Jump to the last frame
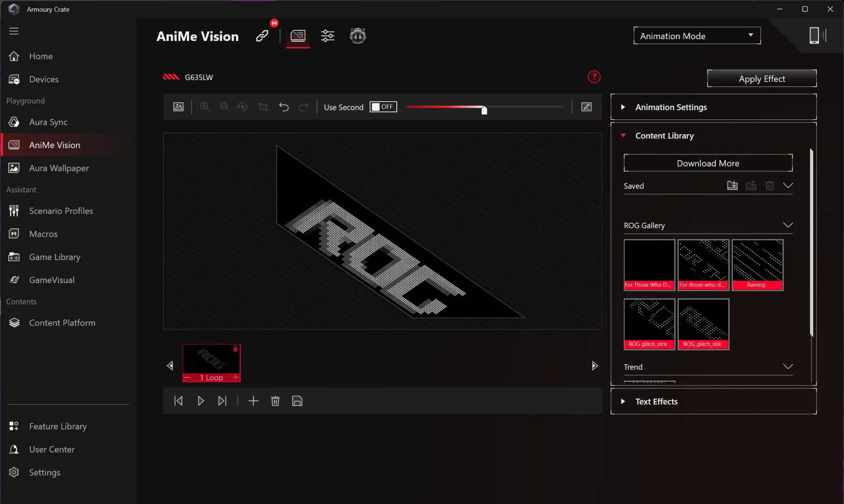844x504 pixels. 222,401
